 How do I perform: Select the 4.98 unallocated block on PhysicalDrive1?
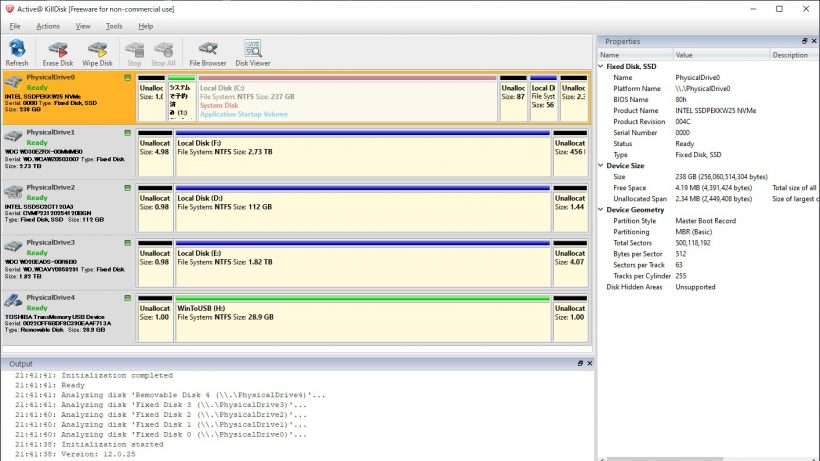pyautogui.click(x=155, y=154)
